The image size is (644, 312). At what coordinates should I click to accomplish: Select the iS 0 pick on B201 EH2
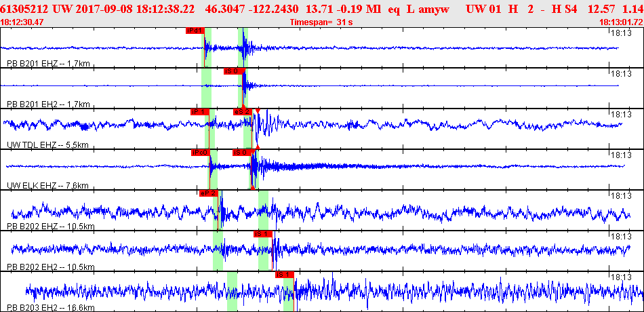tap(233, 71)
